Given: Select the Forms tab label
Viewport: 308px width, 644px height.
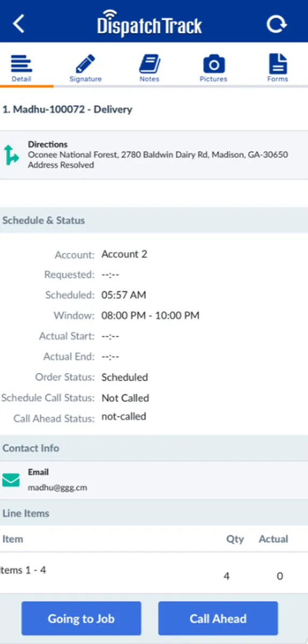Looking at the screenshot, I should pyautogui.click(x=277, y=79).
